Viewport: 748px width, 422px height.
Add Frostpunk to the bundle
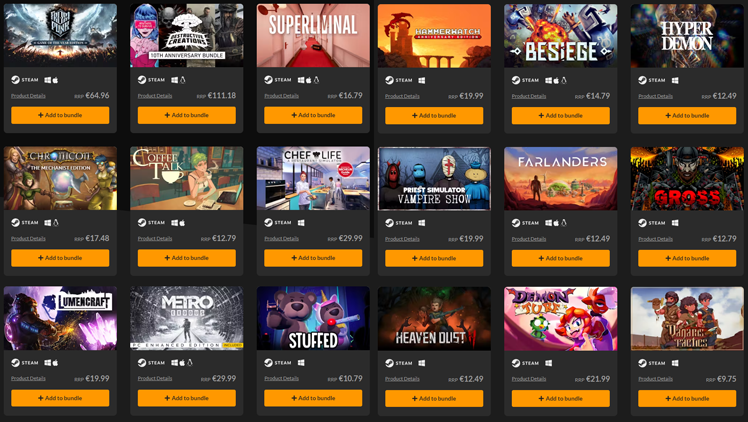[x=60, y=115]
